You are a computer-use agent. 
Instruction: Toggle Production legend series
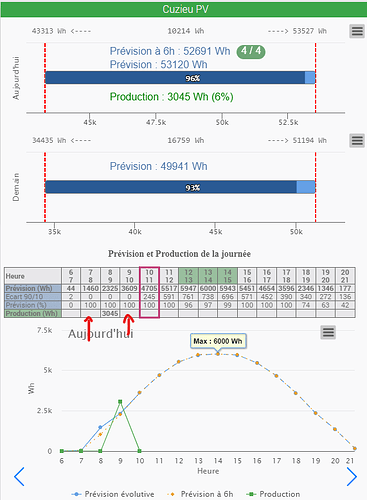pyautogui.click(x=273, y=494)
